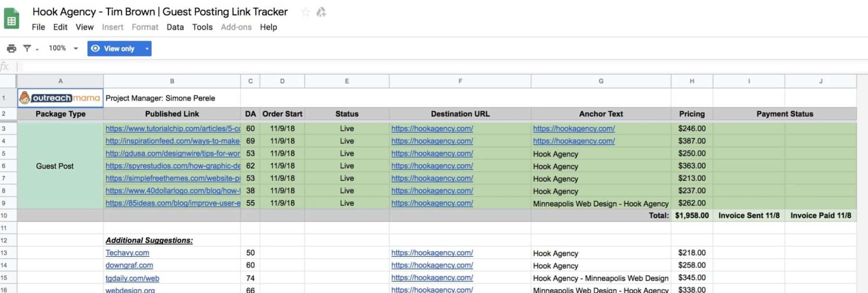Open the Tools menu
Viewport: 868px width, 293px height.
coord(202,27)
